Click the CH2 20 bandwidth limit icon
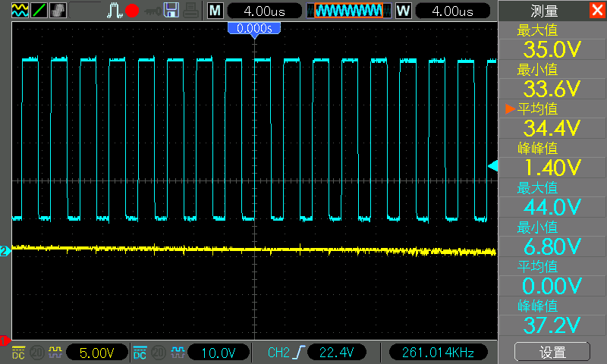This screenshot has height=364, width=607. pos(159,353)
